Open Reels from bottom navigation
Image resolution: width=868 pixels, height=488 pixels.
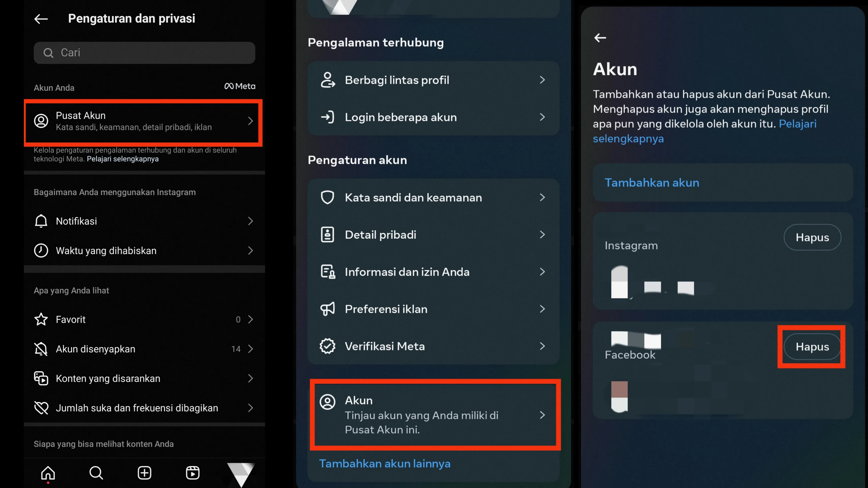tap(192, 472)
